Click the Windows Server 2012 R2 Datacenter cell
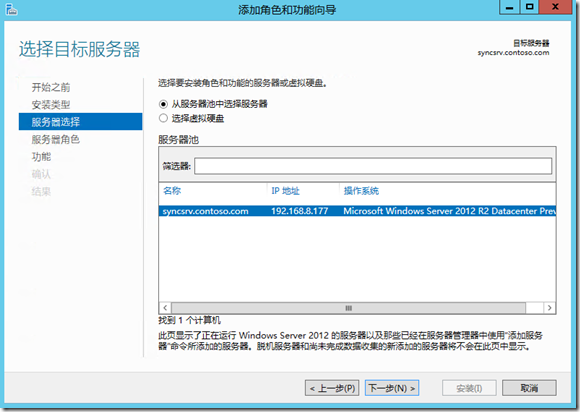 (x=449, y=211)
